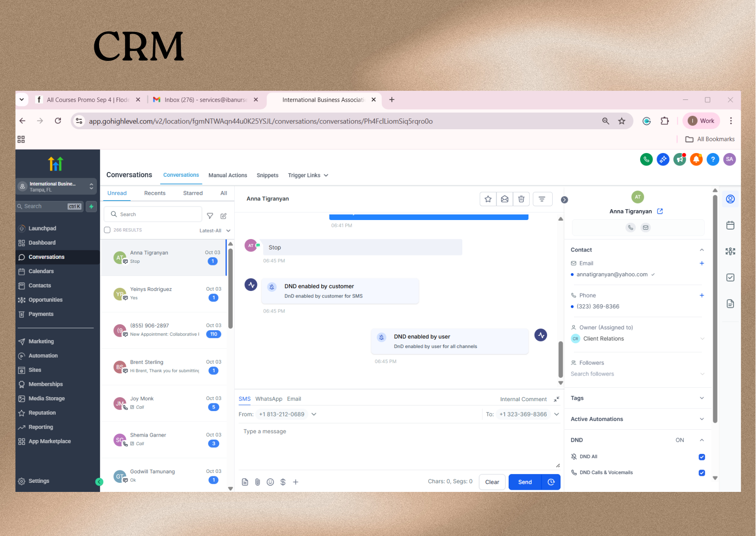
Task: Open the notes document side icon
Action: tap(730, 304)
